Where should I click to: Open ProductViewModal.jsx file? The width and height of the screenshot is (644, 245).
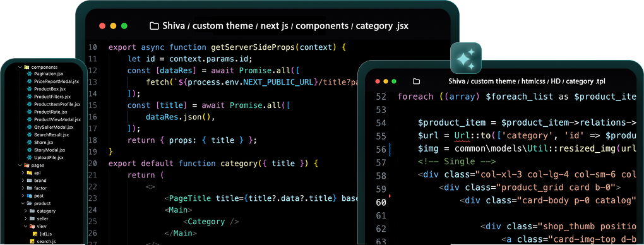[57, 119]
